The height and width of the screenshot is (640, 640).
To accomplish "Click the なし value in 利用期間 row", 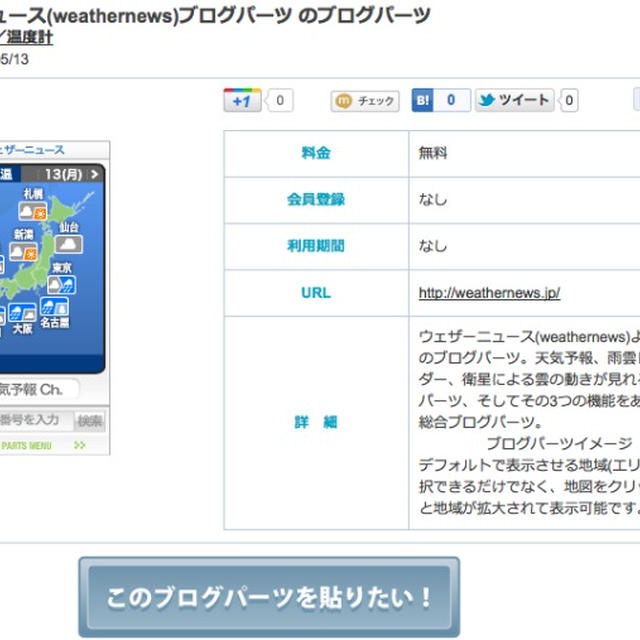I will click(433, 246).
